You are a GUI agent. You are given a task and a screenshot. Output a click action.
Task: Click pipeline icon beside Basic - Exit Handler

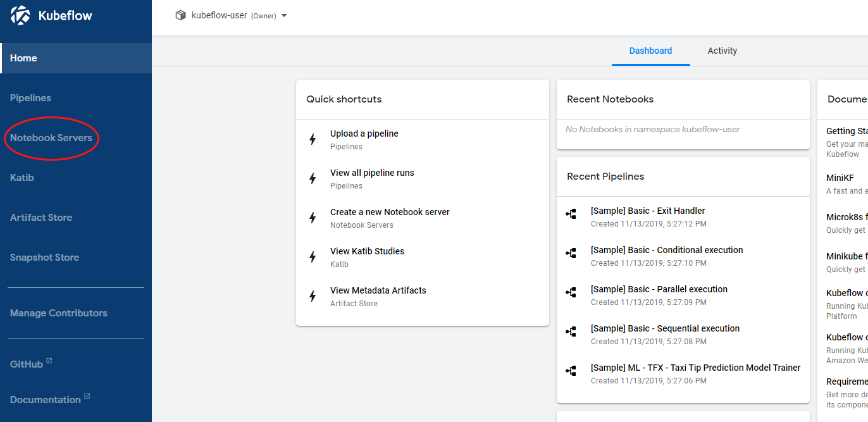point(571,214)
